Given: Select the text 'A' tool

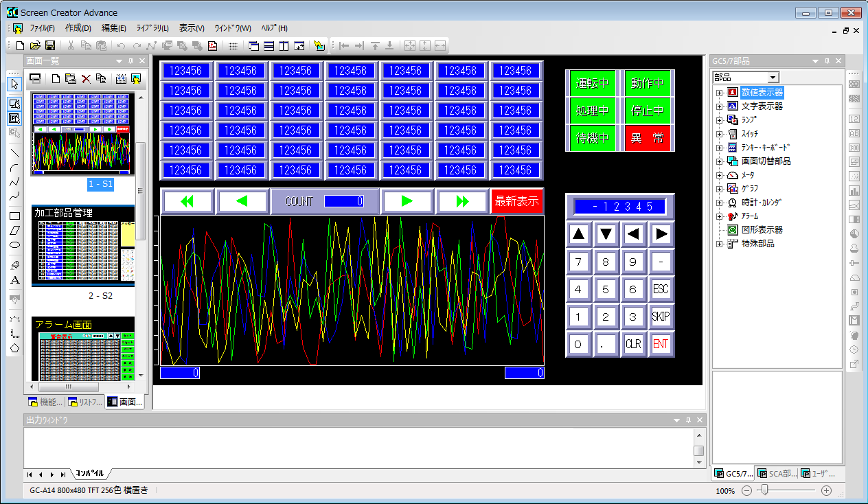Looking at the screenshot, I should [14, 280].
